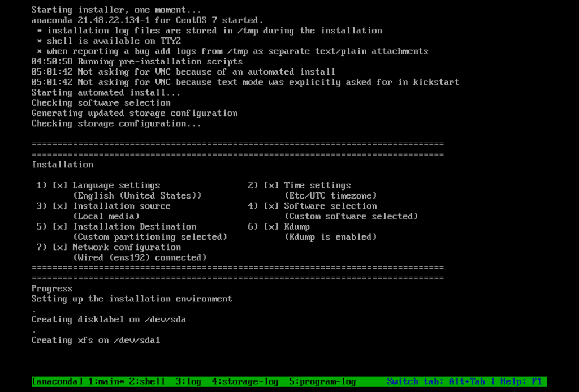Screen dimensions: 579x392
Task: Switch to the 1:main tmux tab
Action: [x=106, y=381]
